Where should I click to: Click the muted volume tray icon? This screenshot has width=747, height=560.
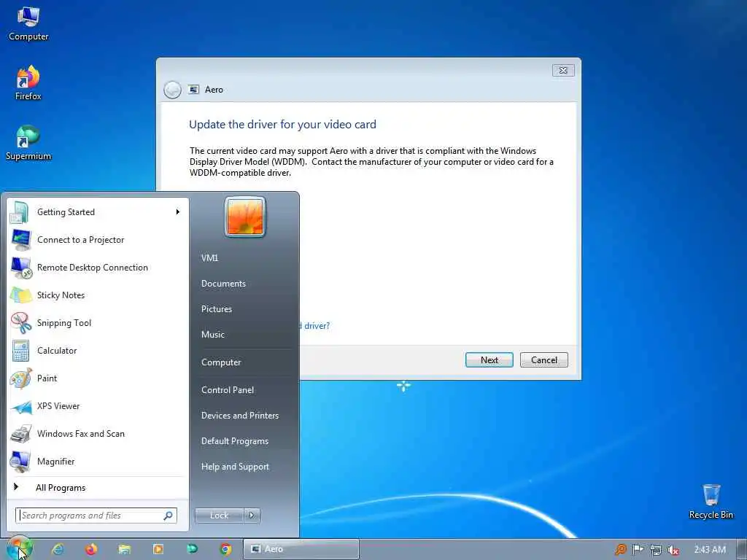click(x=673, y=550)
